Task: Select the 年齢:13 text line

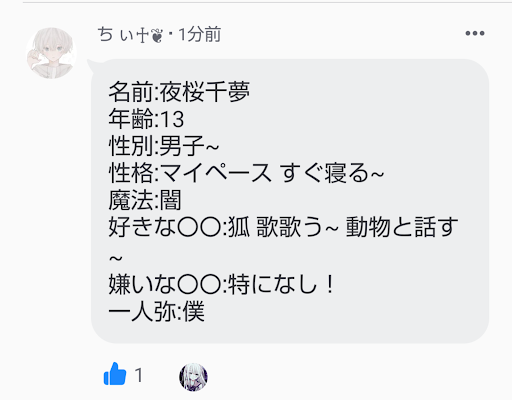Action: (146, 119)
